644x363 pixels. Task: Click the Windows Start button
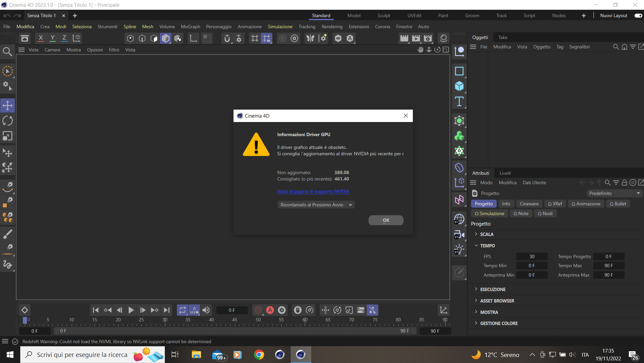(x=10, y=355)
